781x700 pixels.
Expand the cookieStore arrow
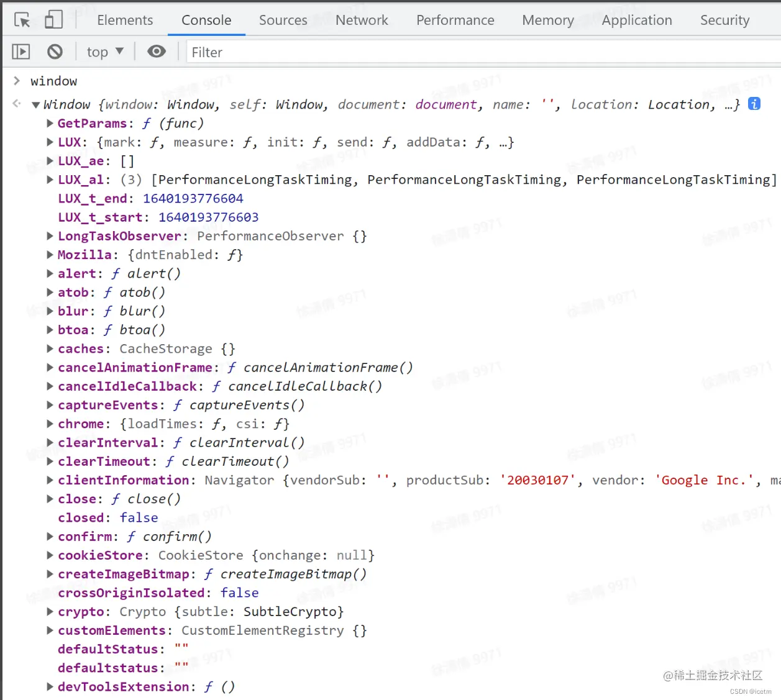[50, 555]
